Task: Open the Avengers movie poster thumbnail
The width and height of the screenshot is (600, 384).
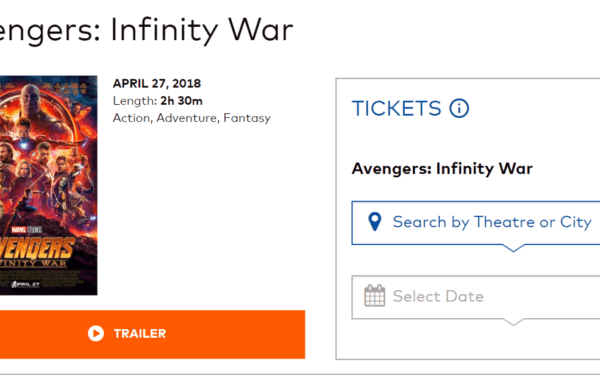Action: pos(49,185)
